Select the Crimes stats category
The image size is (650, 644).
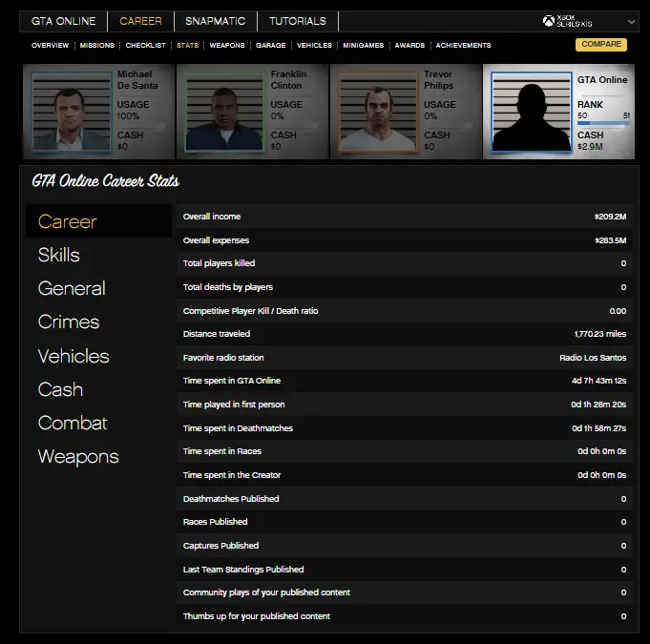tap(68, 322)
